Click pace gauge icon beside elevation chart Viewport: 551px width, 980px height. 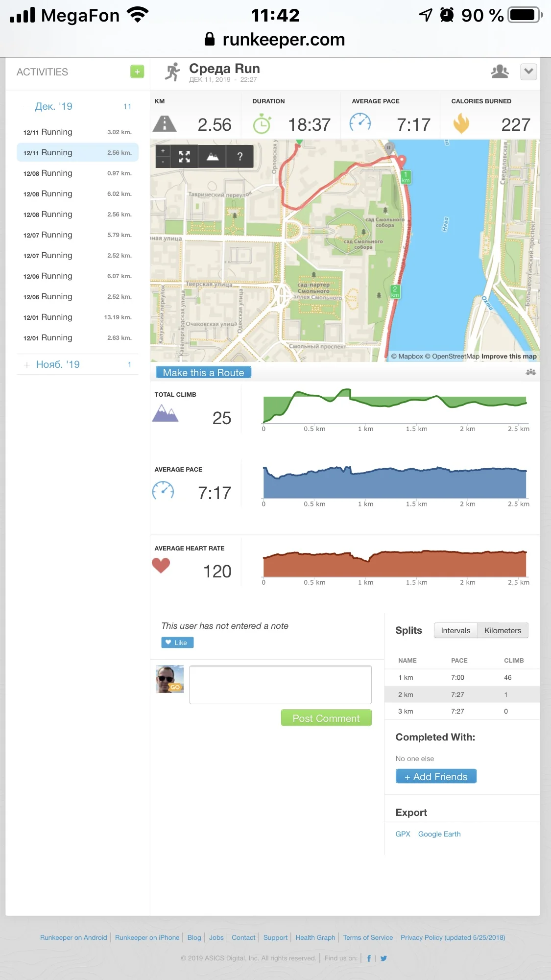coord(163,490)
